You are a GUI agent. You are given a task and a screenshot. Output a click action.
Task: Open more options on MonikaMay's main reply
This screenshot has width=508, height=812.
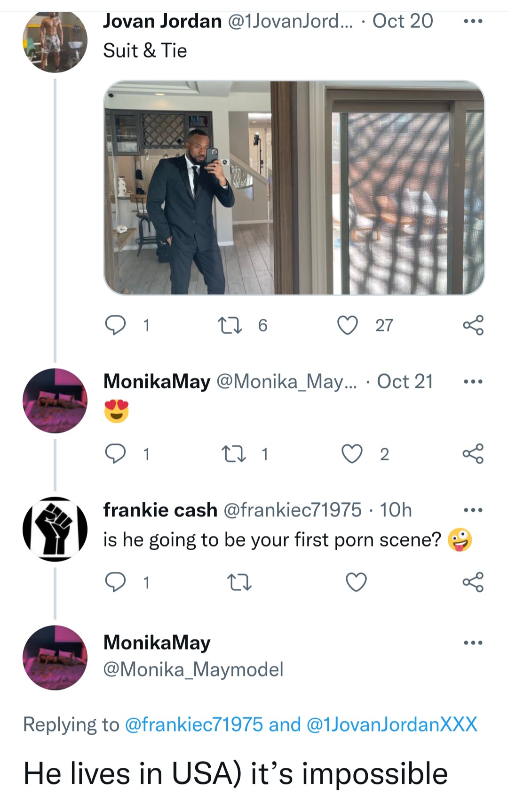(473, 643)
